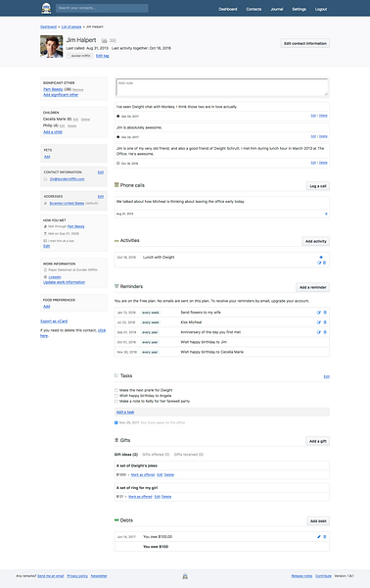
Task: Click the footer center logo icon
Action: (185, 576)
